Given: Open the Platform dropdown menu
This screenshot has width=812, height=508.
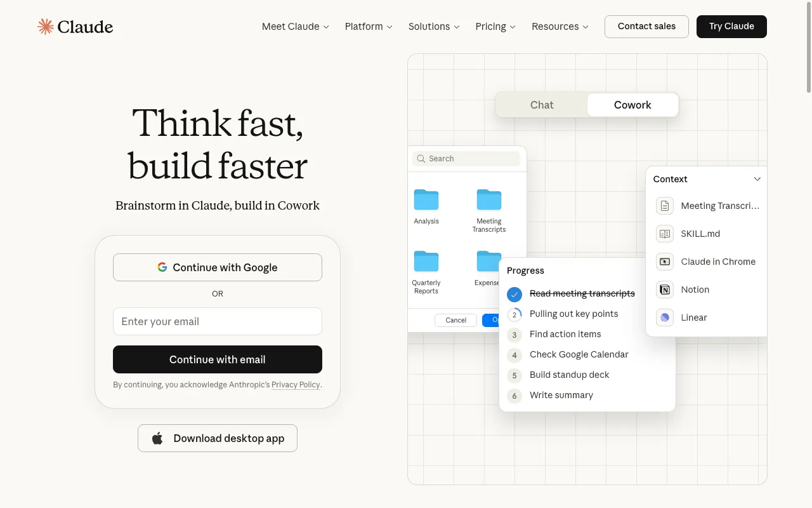Looking at the screenshot, I should (x=369, y=27).
